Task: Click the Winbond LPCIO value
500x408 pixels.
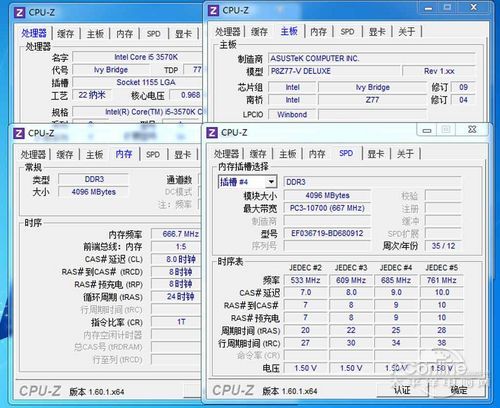Action: tap(292, 114)
